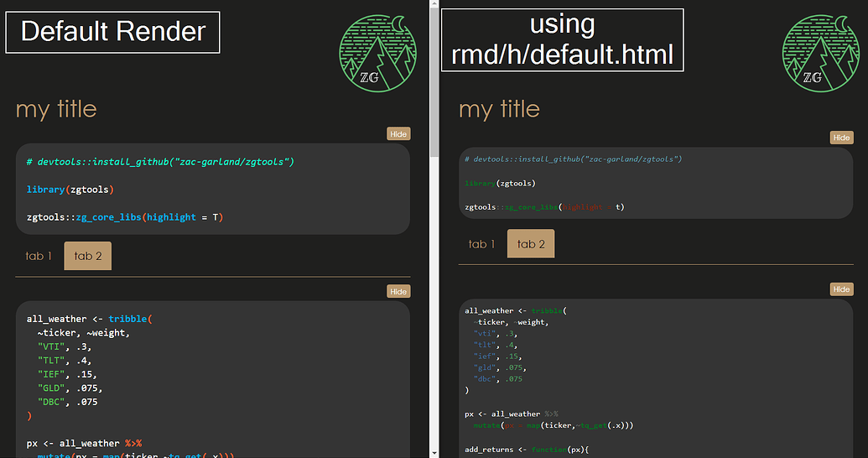Click the "using rmd/h/default.html" annotation label
The width and height of the screenshot is (868, 458).
[x=562, y=40]
